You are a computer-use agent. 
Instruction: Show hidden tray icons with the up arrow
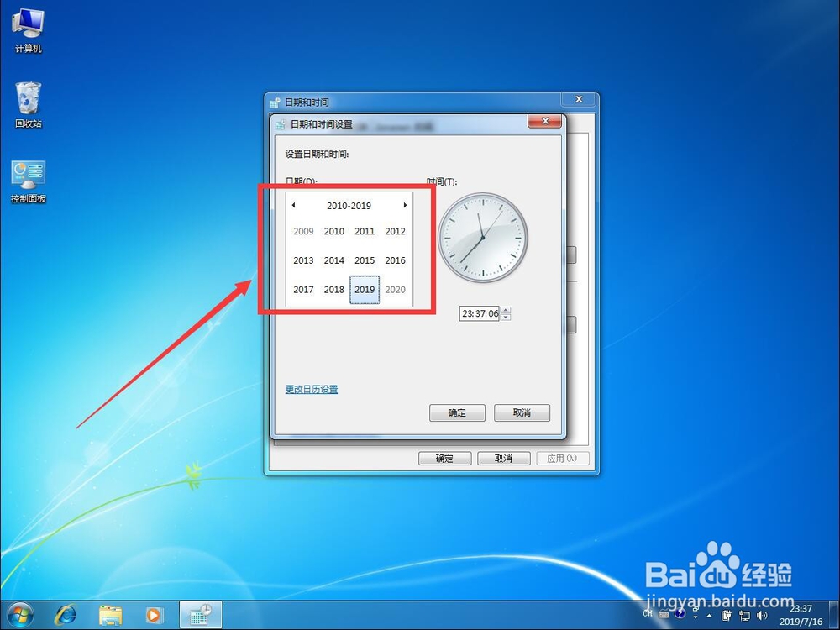point(709,616)
